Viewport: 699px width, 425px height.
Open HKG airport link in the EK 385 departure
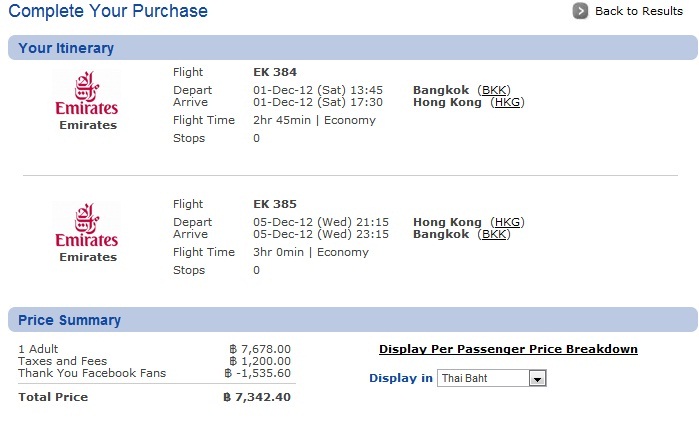pos(507,222)
